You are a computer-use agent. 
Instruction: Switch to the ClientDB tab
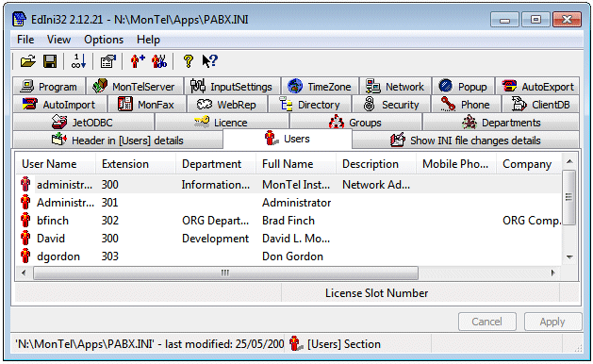(x=540, y=104)
